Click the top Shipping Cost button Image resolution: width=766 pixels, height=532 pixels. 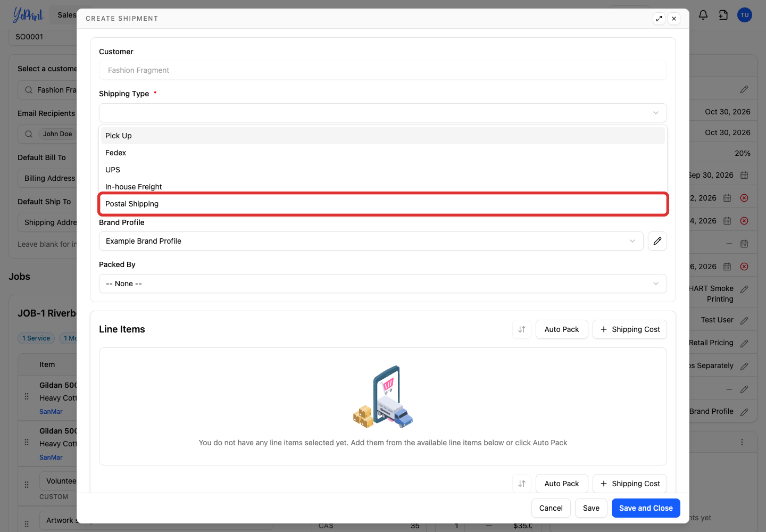click(630, 329)
